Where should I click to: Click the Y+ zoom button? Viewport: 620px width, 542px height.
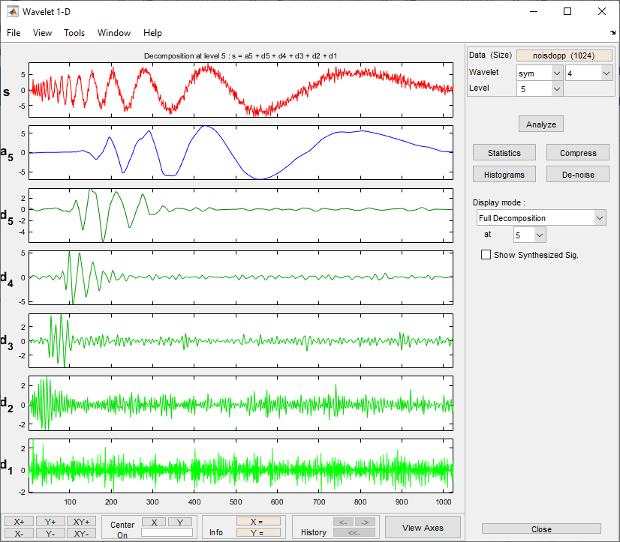pos(50,521)
